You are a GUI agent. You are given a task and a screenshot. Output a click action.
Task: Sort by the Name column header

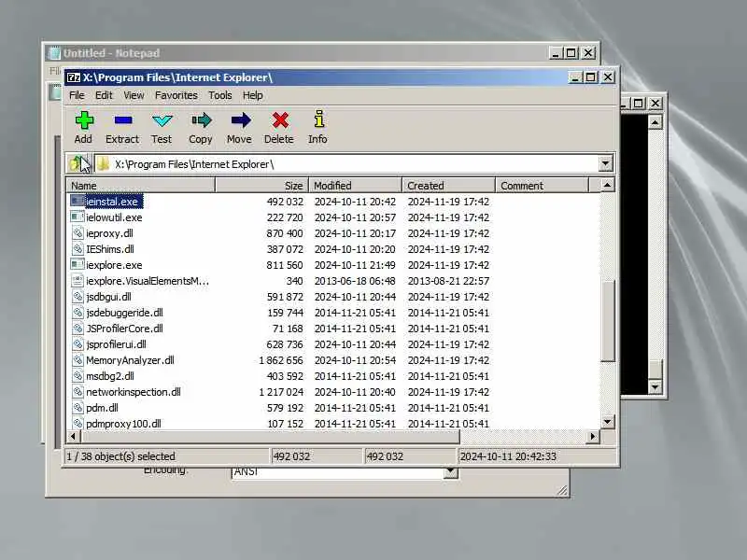coord(141,185)
